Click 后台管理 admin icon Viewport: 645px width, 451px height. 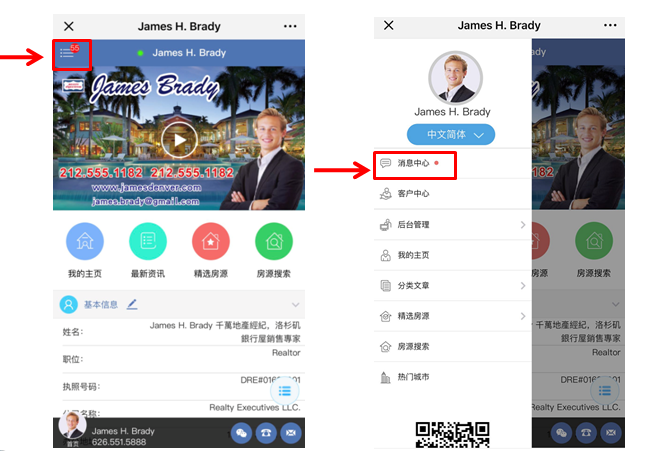tap(385, 225)
